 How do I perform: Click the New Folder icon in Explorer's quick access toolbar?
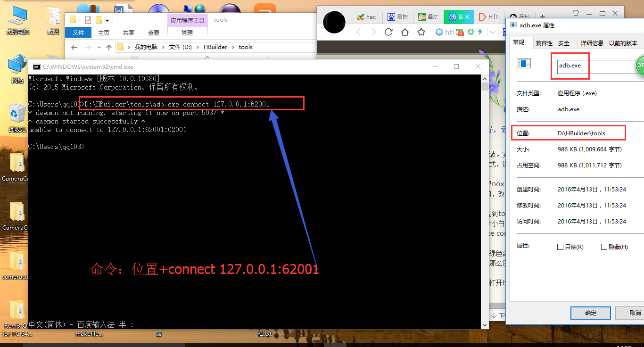tap(99, 20)
